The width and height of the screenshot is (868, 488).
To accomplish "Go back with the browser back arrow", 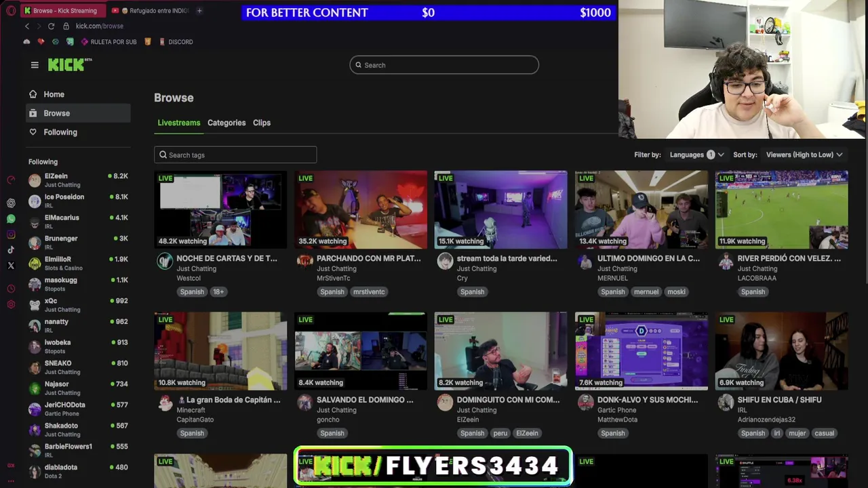I will [27, 26].
